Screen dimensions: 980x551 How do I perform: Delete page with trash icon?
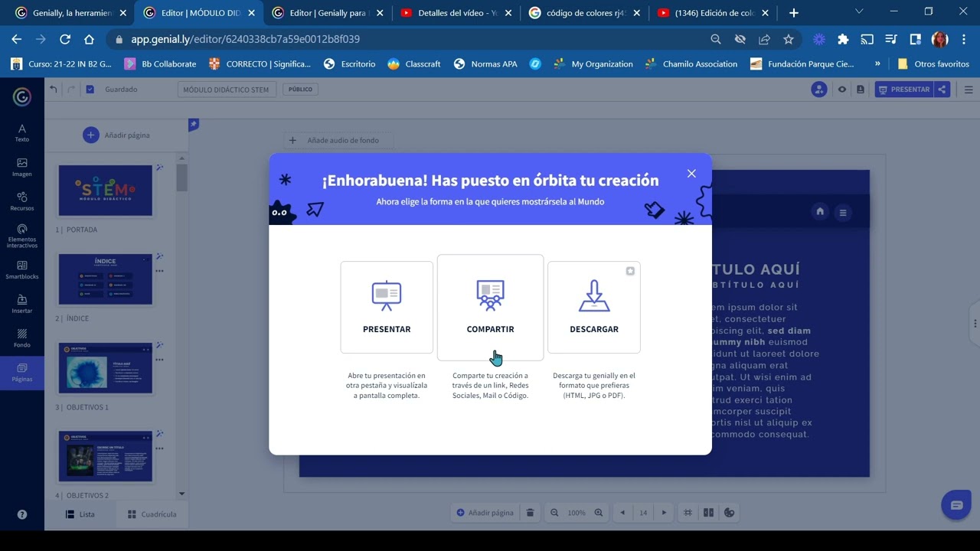(x=530, y=513)
